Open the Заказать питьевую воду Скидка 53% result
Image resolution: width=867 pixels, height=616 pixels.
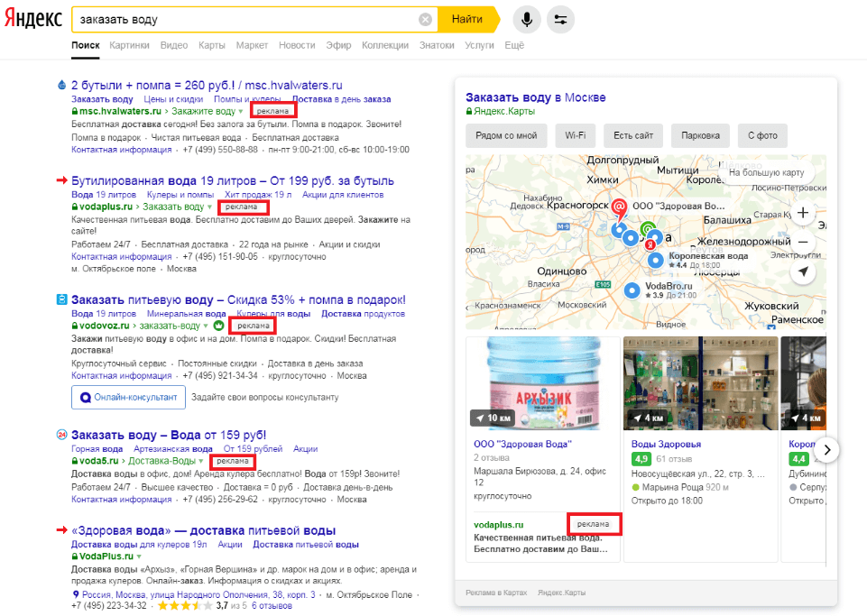point(238,299)
